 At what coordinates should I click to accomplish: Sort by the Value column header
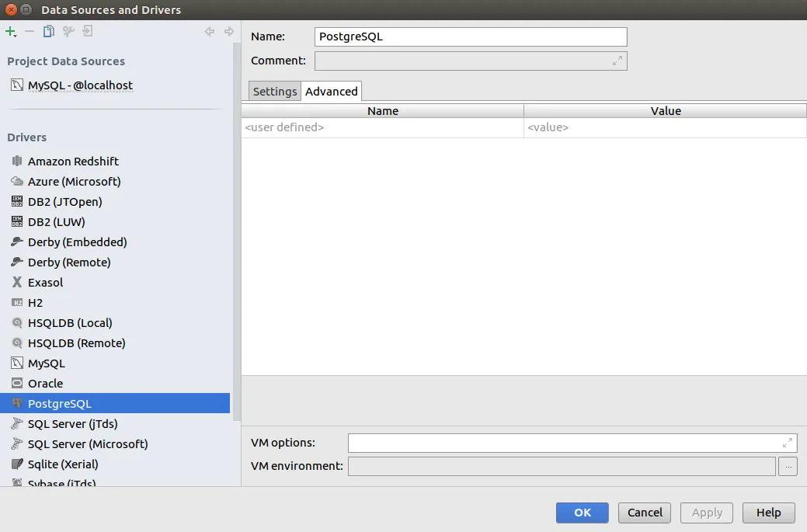click(x=666, y=110)
